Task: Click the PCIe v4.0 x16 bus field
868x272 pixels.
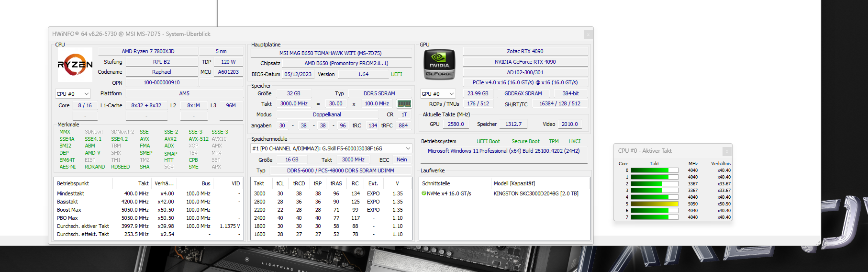Action: [x=525, y=82]
